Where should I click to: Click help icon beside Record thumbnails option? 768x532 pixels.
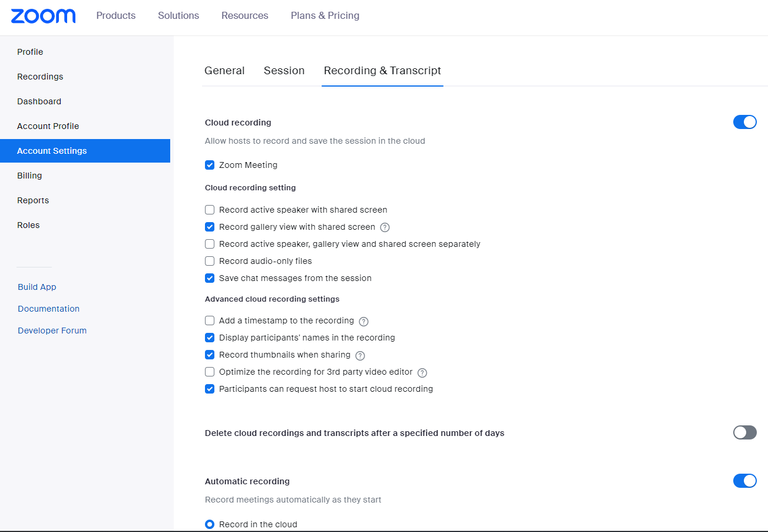[360, 355]
